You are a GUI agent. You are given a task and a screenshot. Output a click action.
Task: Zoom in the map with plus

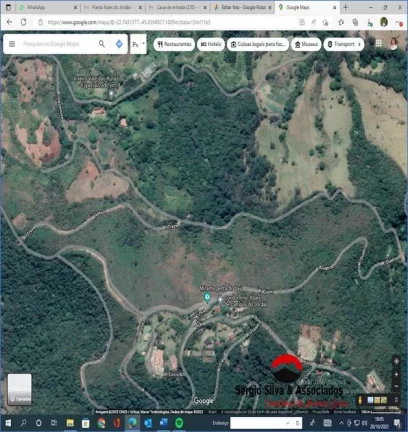[396, 375]
